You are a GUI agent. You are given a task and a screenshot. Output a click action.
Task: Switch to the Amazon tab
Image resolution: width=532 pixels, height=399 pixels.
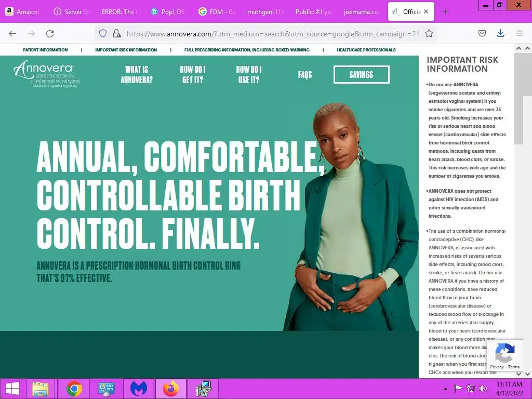click(x=23, y=11)
